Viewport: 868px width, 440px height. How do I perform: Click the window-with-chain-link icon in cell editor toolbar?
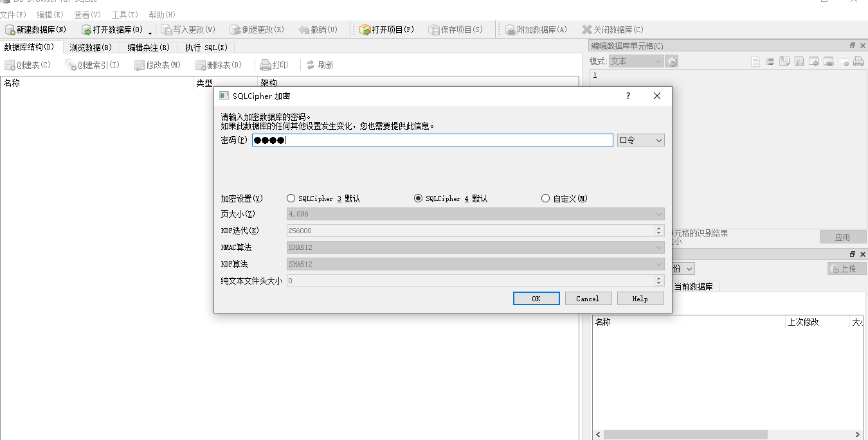click(x=829, y=62)
